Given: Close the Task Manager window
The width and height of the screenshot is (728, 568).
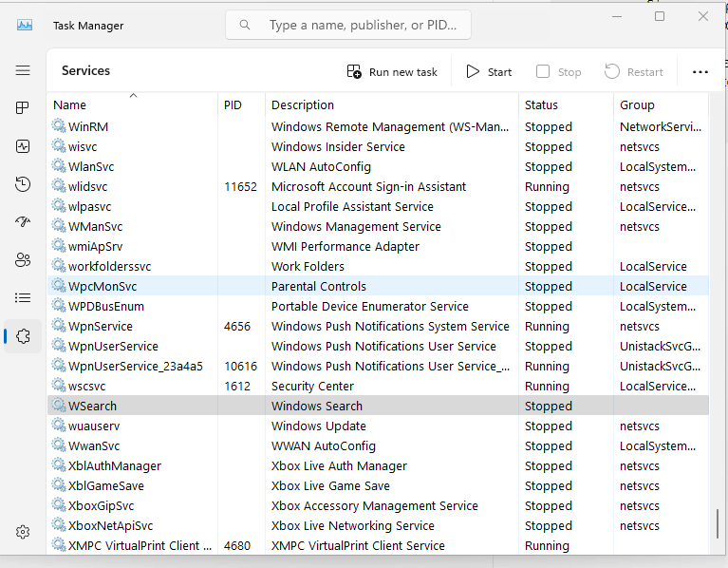Looking at the screenshot, I should click(703, 17).
